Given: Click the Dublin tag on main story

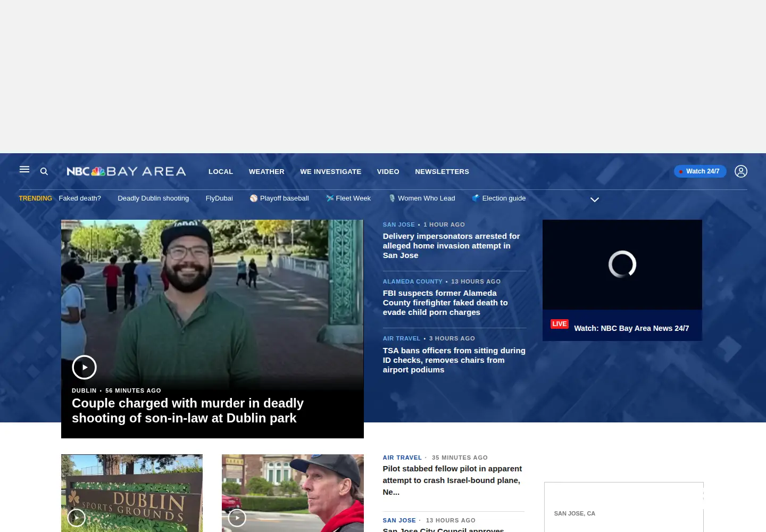Looking at the screenshot, I should pyautogui.click(x=84, y=390).
